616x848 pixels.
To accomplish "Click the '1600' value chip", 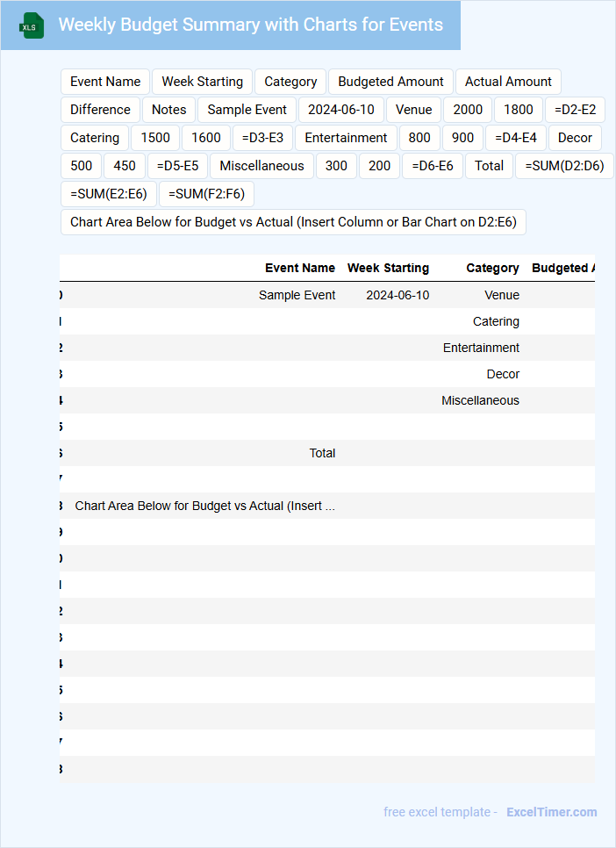I will click(x=206, y=138).
